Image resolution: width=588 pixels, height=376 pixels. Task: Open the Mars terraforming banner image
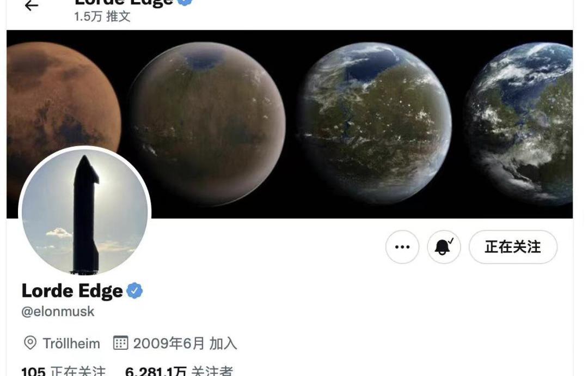pos(290,124)
